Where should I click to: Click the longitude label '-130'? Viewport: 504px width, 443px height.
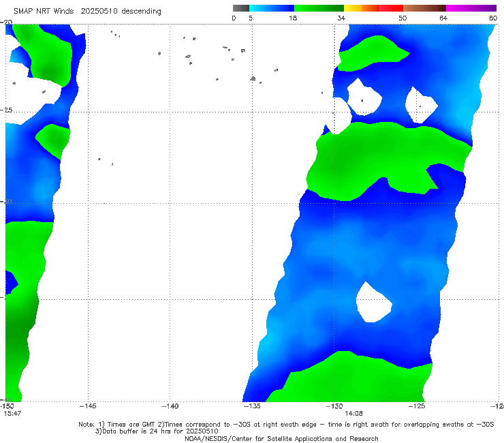click(334, 406)
